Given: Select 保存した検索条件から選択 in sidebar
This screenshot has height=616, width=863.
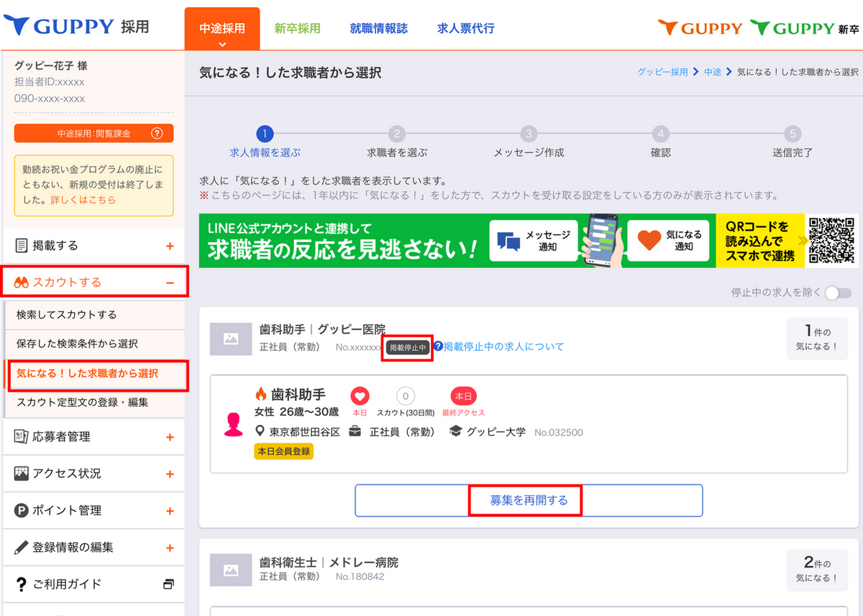Looking at the screenshot, I should [x=94, y=344].
